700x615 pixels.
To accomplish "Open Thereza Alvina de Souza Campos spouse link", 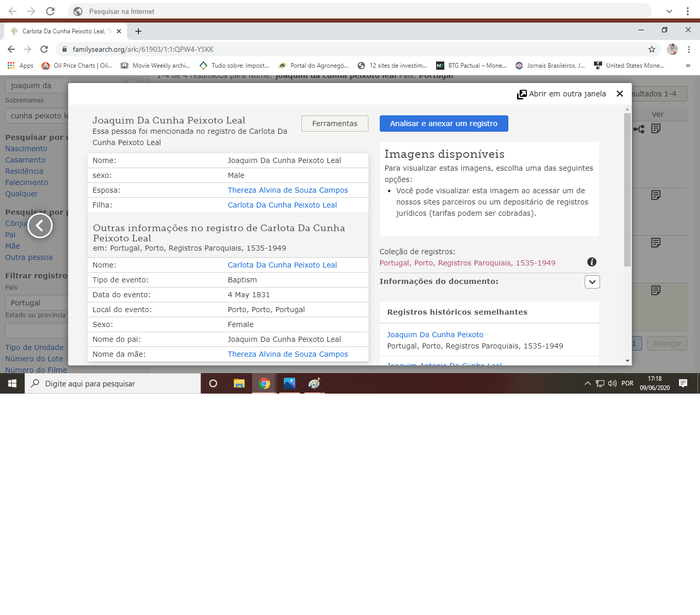I will coord(287,190).
